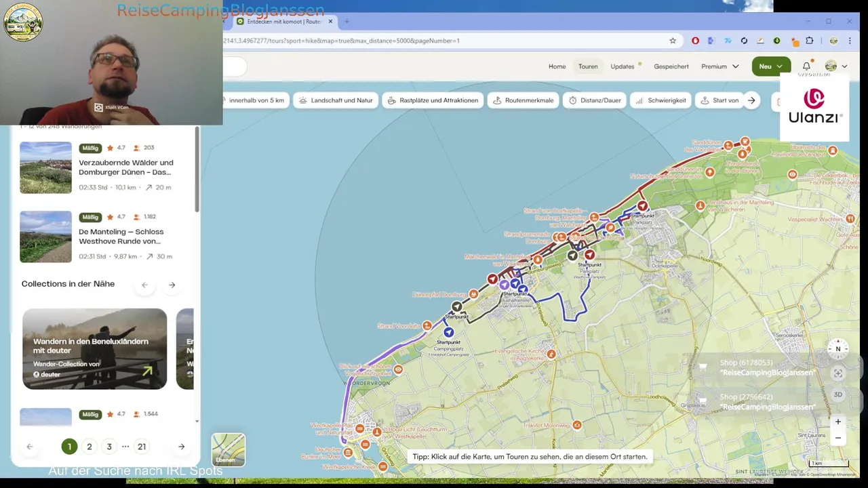
Task: Open the 'innerhalb von 5 km' filter
Action: (255, 100)
